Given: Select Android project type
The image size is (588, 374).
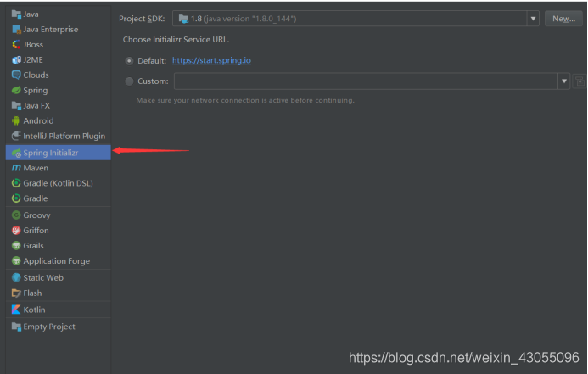Looking at the screenshot, I should coord(59,120).
